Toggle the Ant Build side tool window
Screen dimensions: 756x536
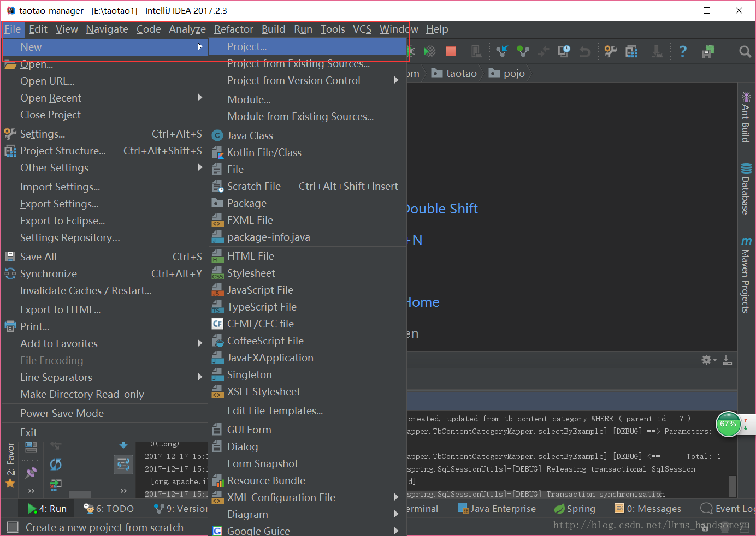click(x=746, y=117)
